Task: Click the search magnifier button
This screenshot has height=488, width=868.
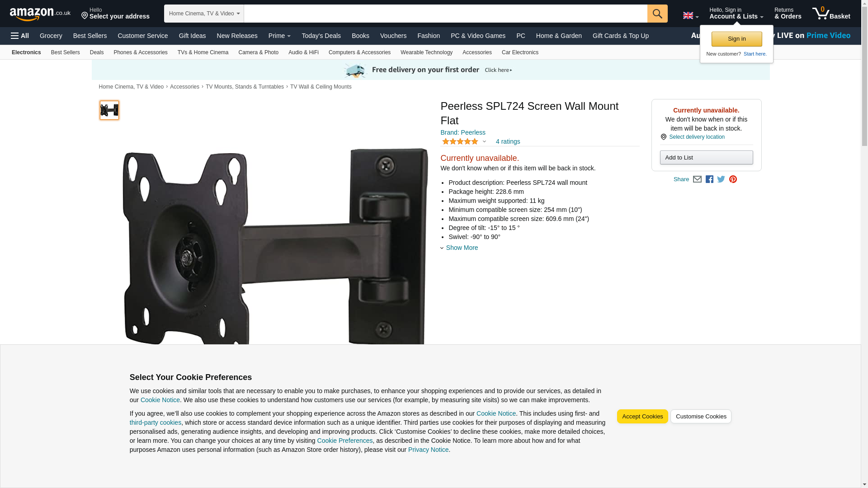Action: 657,14
